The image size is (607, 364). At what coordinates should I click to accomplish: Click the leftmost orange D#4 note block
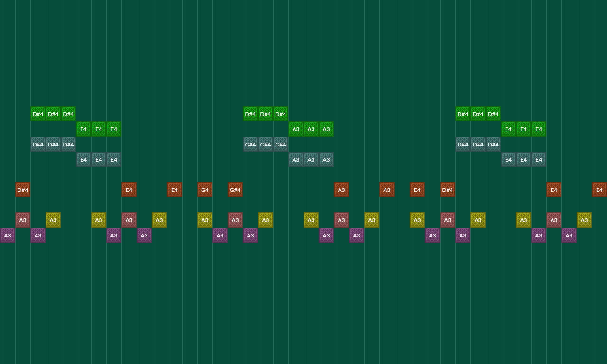(23, 190)
